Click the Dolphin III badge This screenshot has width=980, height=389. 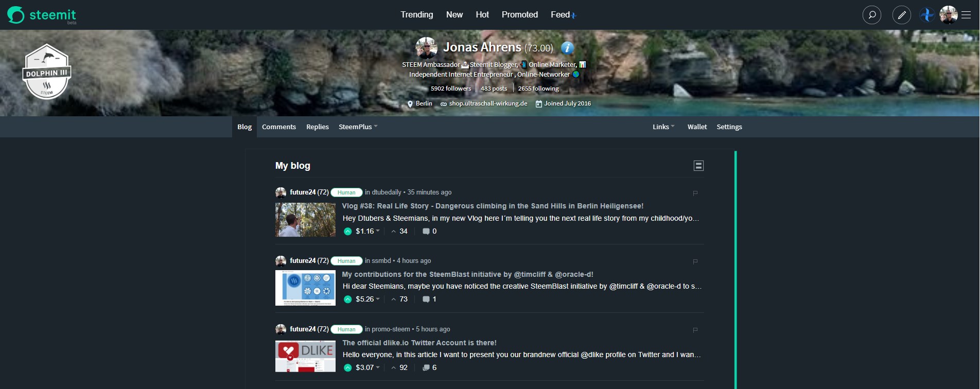[x=47, y=72]
